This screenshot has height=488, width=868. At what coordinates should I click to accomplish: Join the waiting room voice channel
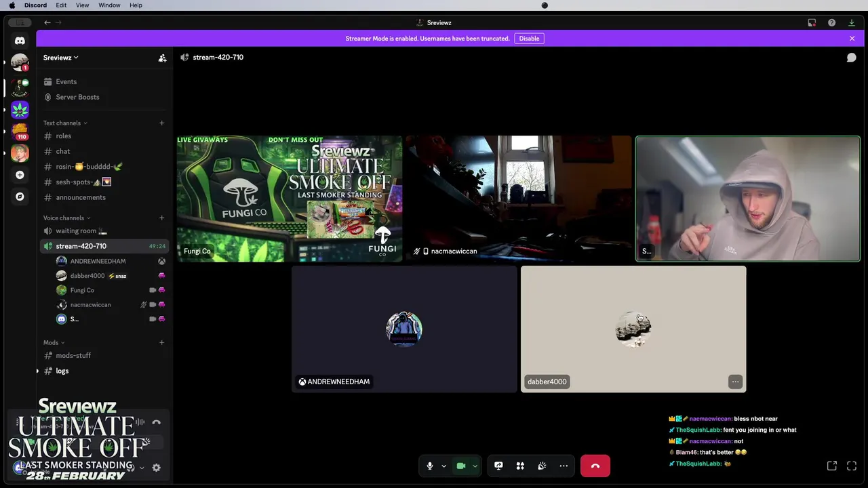pyautogui.click(x=105, y=231)
